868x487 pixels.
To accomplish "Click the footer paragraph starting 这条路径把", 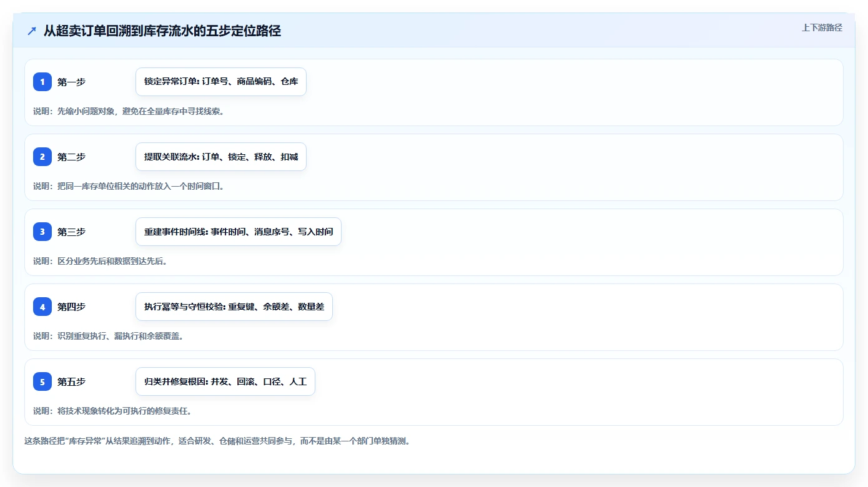I will [x=217, y=441].
